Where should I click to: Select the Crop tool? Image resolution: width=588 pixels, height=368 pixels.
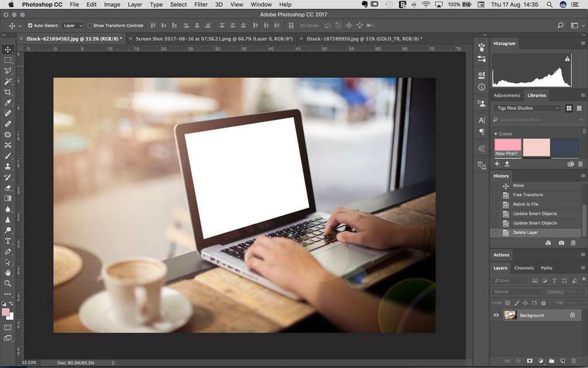[x=8, y=92]
